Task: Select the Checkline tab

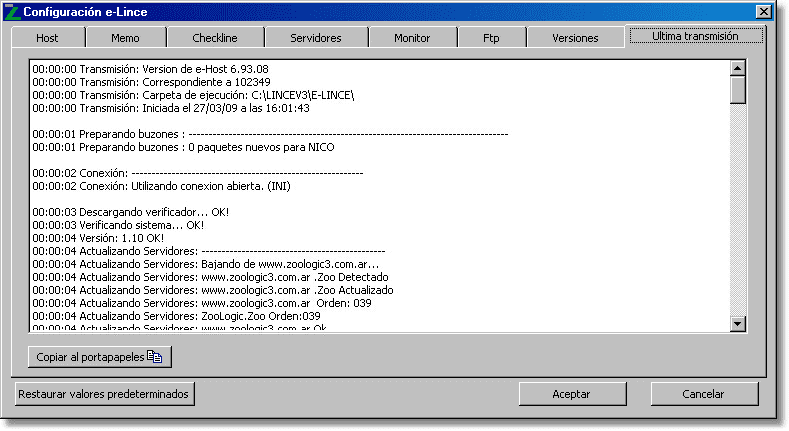Action: [215, 38]
